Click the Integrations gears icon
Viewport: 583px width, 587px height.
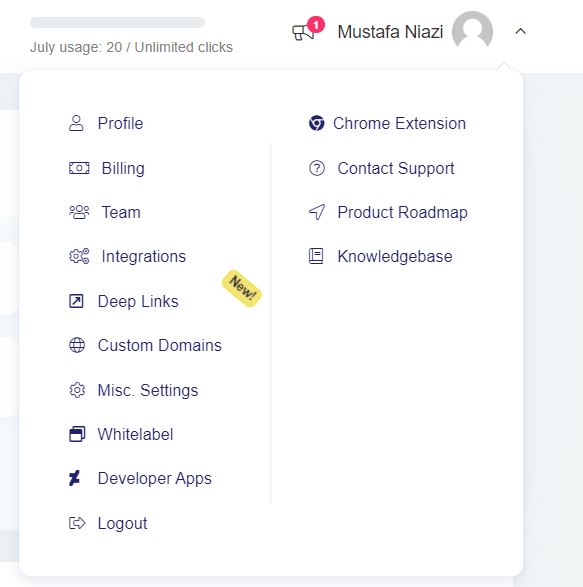tap(79, 256)
